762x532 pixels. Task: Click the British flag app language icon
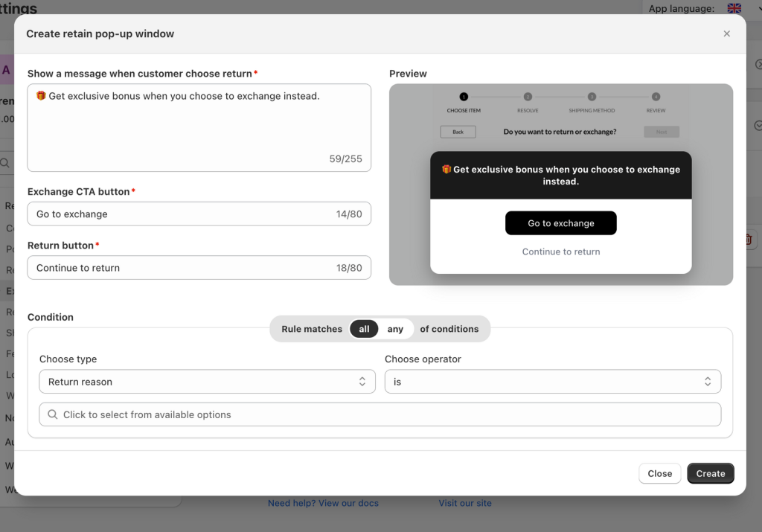(x=734, y=8)
